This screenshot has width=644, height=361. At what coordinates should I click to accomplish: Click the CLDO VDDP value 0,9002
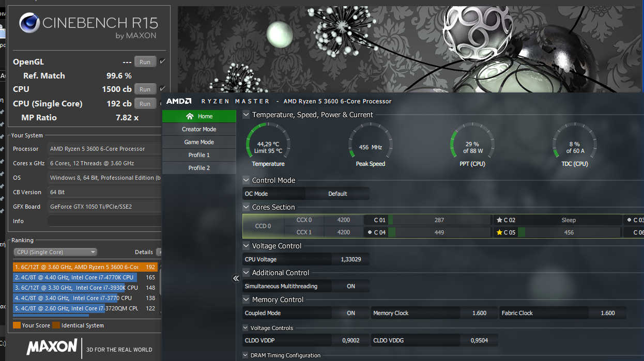[350, 340]
